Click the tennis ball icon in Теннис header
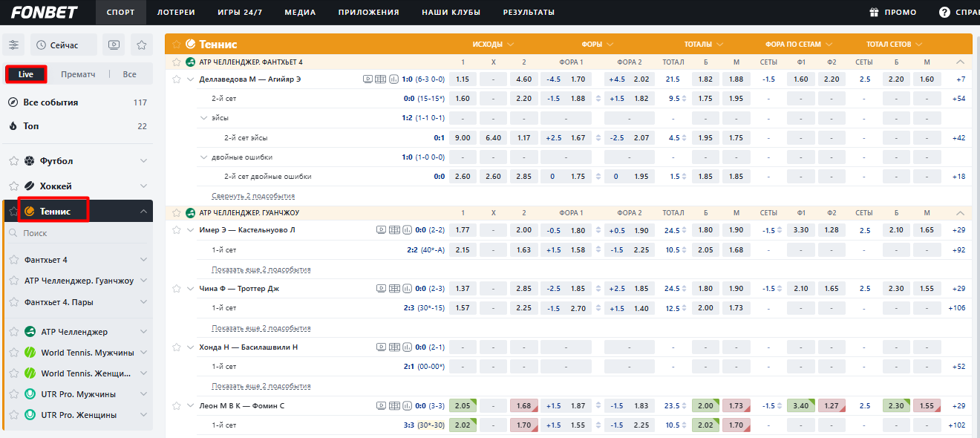Viewport: 980px width, 438px height. coord(190,44)
